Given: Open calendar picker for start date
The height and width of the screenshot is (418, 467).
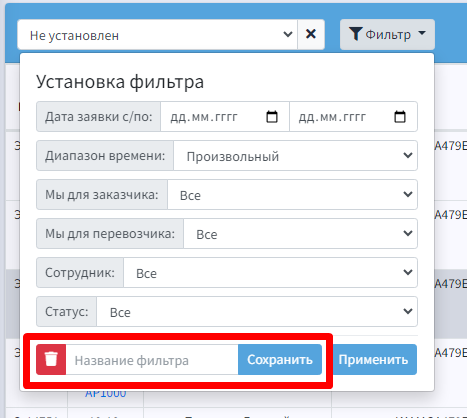Looking at the screenshot, I should (272, 117).
